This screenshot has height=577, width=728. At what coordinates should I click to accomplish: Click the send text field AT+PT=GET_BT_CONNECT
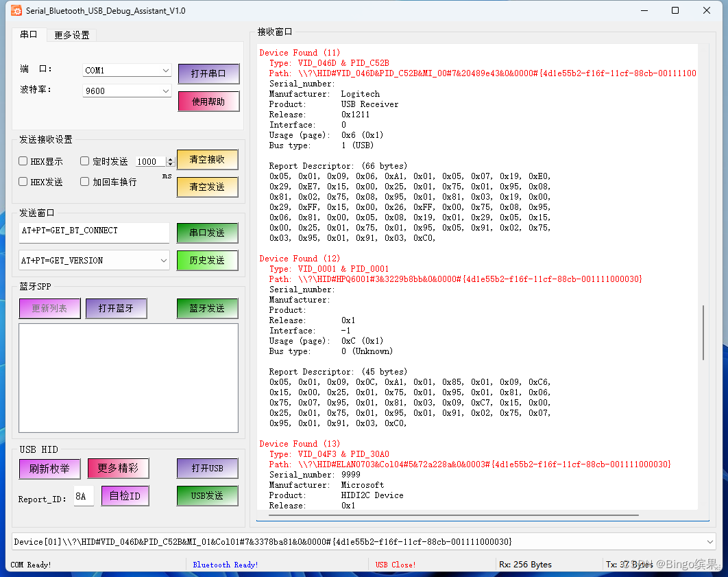coord(94,233)
